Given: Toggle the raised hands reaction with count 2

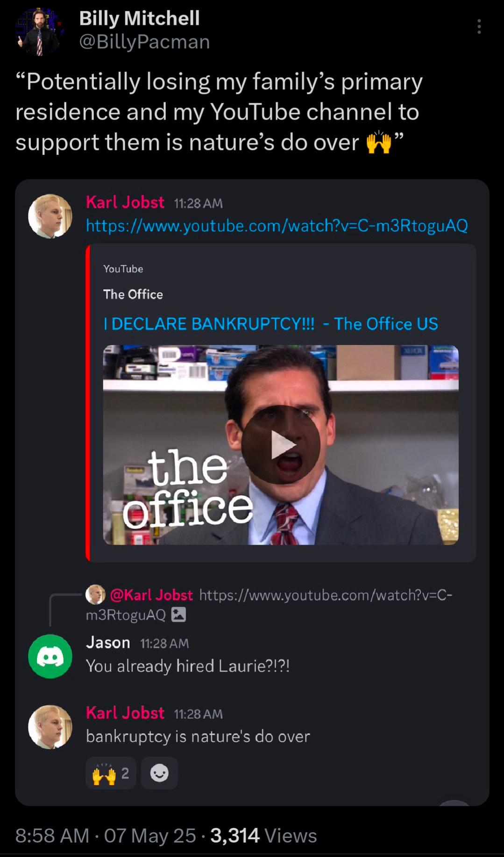Looking at the screenshot, I should (x=111, y=773).
